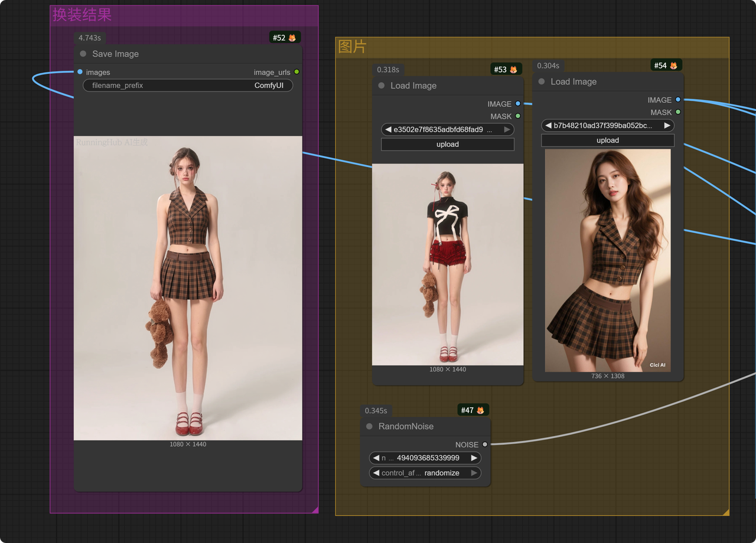
Task: Click IMAGE output port of e3502e7f Load Image
Action: coord(518,104)
